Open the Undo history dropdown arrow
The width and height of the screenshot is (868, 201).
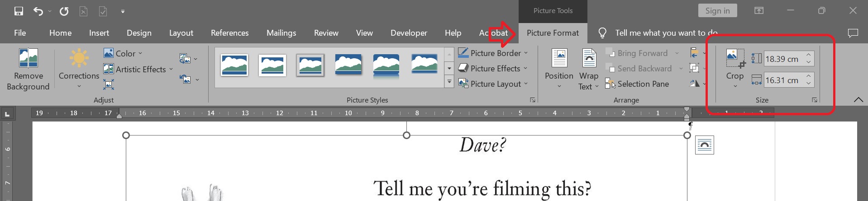pyautogui.click(x=50, y=11)
